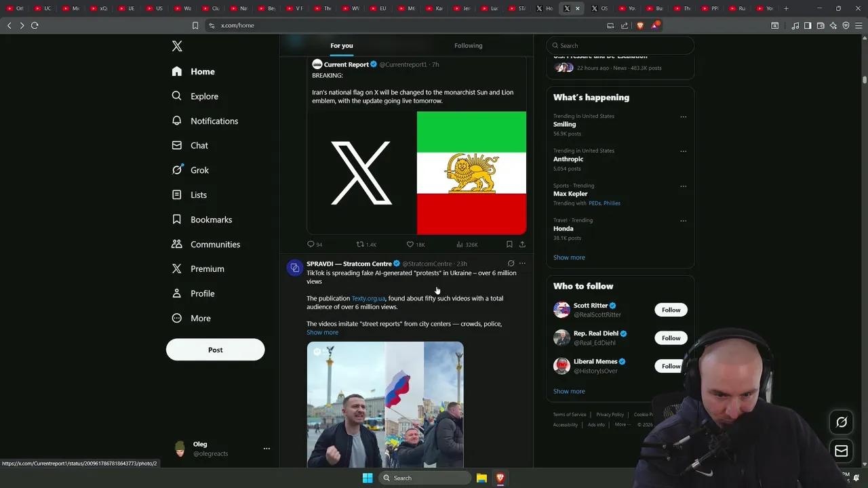Open the Brave Wallet icon
The height and width of the screenshot is (488, 868).
coord(821,26)
